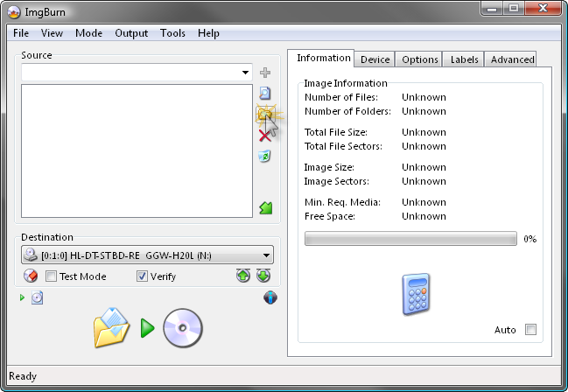This screenshot has width=568, height=392.
Task: Switch to the Device tab
Action: click(375, 59)
